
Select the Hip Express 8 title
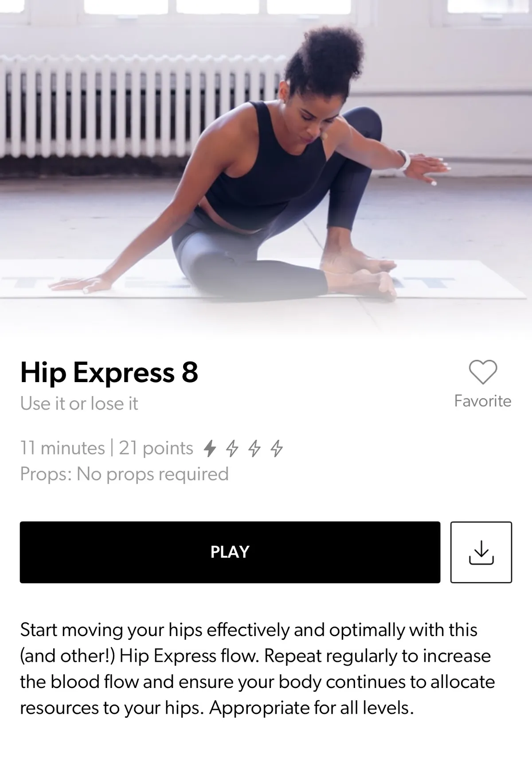(x=109, y=372)
